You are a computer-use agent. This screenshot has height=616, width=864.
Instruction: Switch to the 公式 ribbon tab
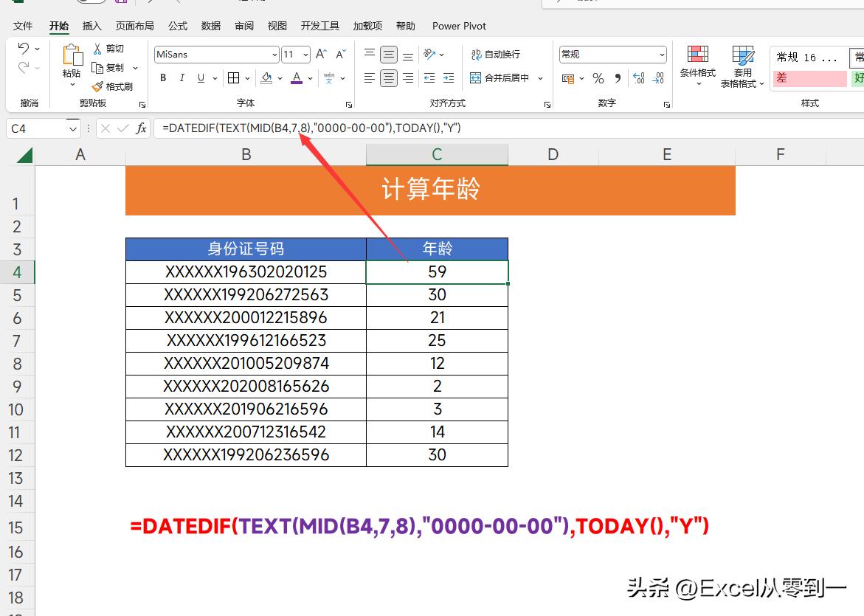pos(177,26)
